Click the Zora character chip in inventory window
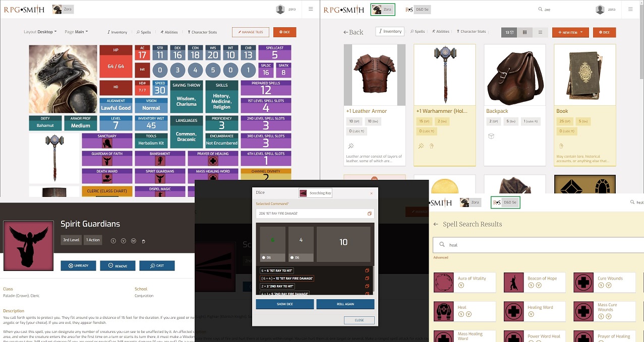The width and height of the screenshot is (644, 342). tap(383, 10)
